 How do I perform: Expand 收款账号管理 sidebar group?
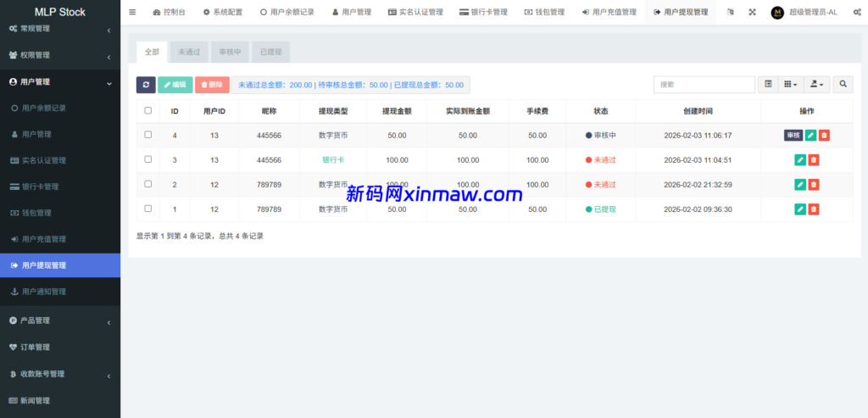point(60,374)
